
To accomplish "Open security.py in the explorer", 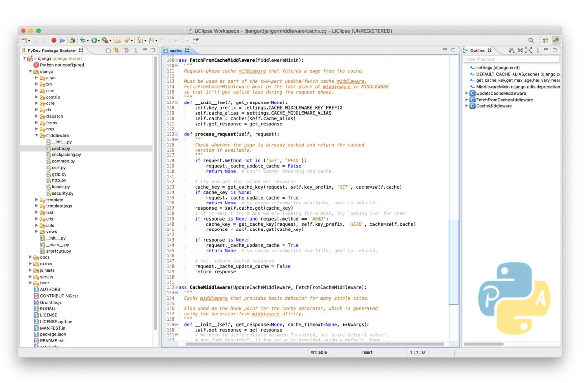I will click(x=63, y=193).
